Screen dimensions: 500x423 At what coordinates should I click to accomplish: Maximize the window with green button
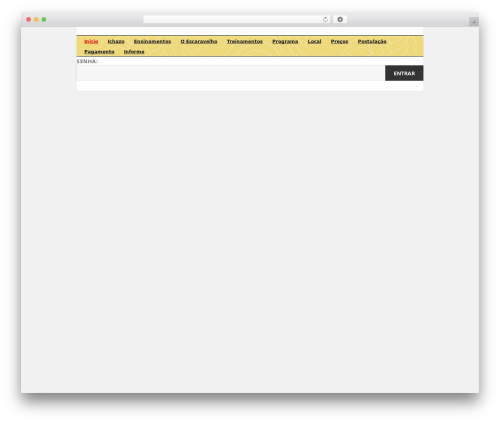pos(44,19)
